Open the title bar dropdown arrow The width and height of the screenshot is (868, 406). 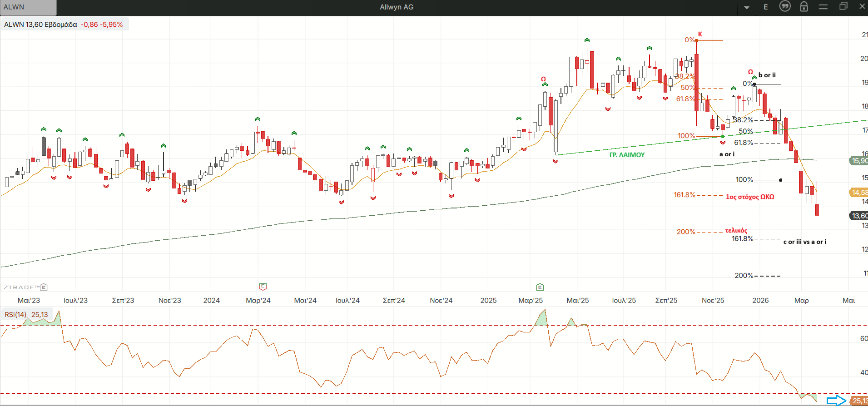[x=747, y=7]
